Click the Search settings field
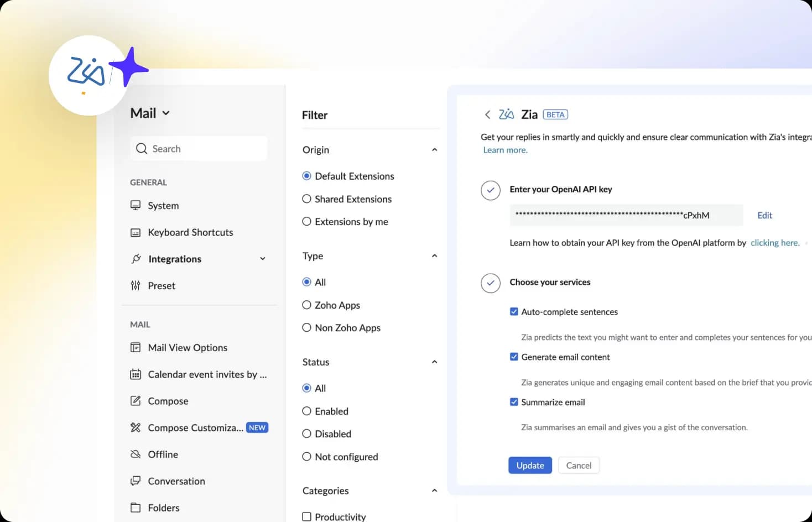This screenshot has height=522, width=812. point(199,149)
